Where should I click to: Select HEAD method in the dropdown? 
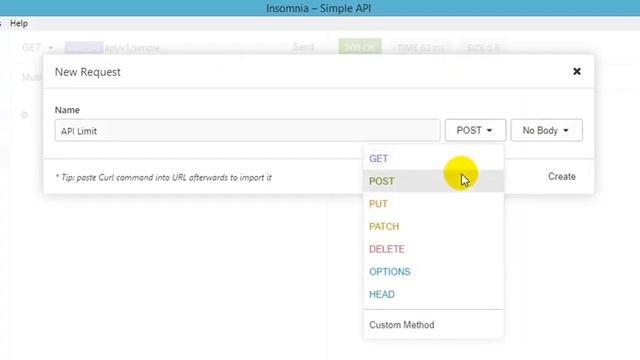pos(433,294)
